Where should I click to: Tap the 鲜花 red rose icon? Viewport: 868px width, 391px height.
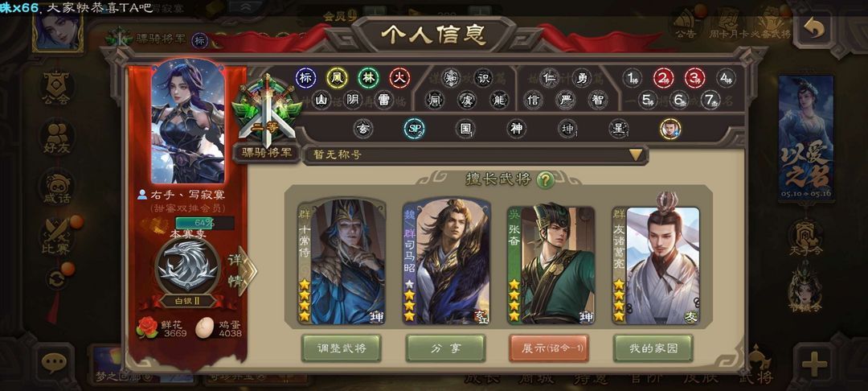[147, 327]
